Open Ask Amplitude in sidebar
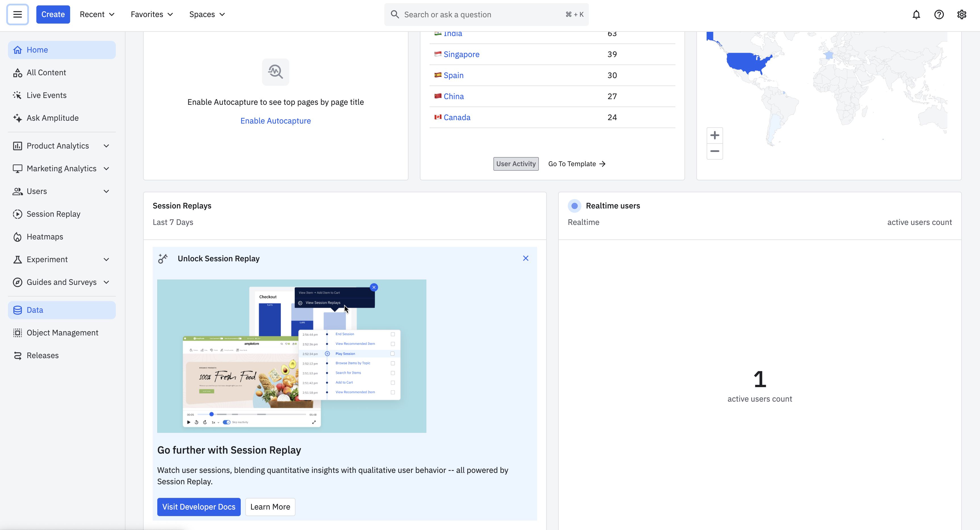This screenshot has width=980, height=530. (53, 118)
